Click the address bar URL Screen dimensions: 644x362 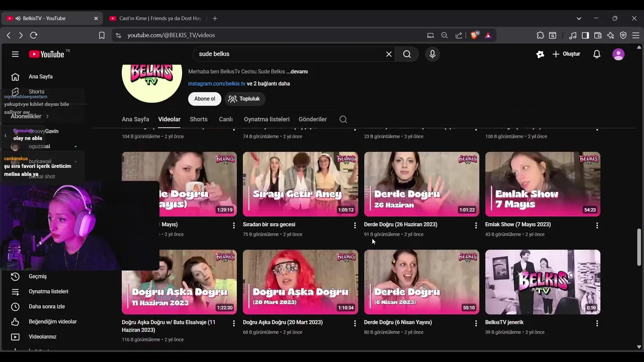click(x=171, y=35)
